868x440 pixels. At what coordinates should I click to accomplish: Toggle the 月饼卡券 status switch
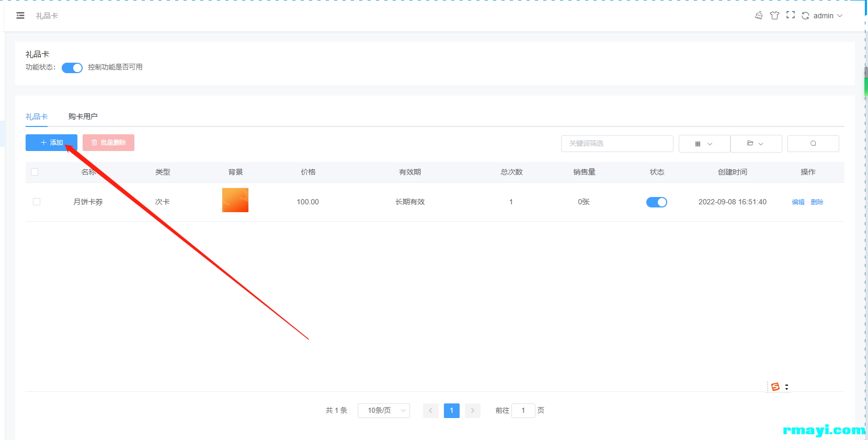657,202
